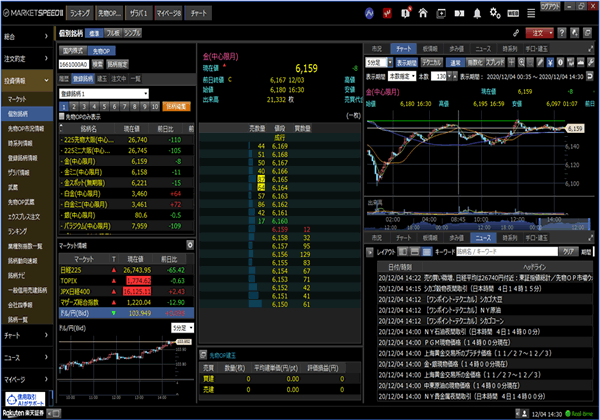
Task: Click the add-window icon in header
Action: [x=441, y=13]
